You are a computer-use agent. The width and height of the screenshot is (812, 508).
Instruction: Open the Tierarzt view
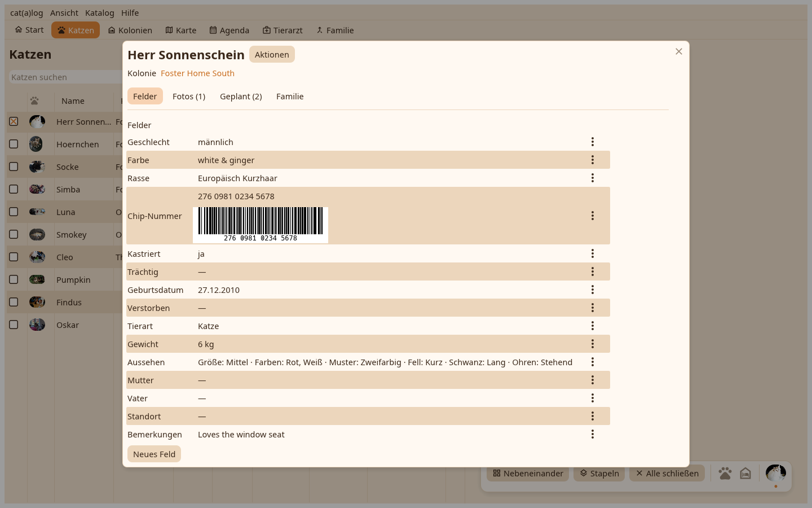(283, 30)
